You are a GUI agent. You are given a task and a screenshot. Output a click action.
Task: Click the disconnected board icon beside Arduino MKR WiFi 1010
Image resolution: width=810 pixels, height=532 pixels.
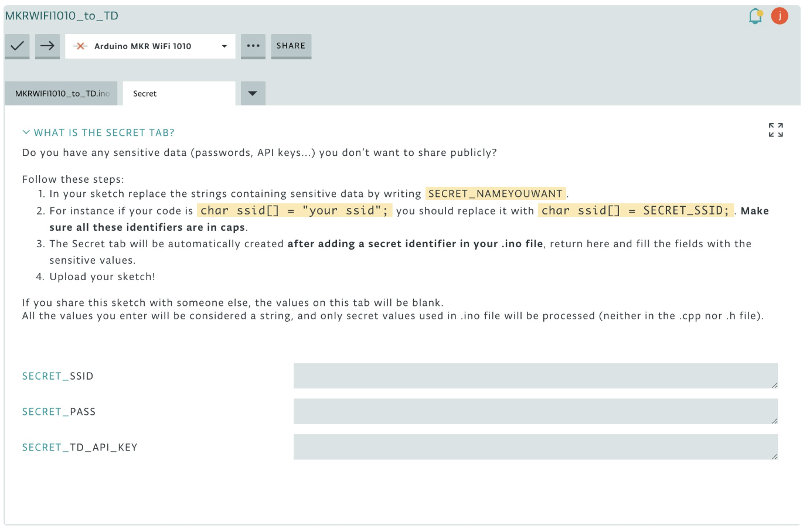click(81, 46)
